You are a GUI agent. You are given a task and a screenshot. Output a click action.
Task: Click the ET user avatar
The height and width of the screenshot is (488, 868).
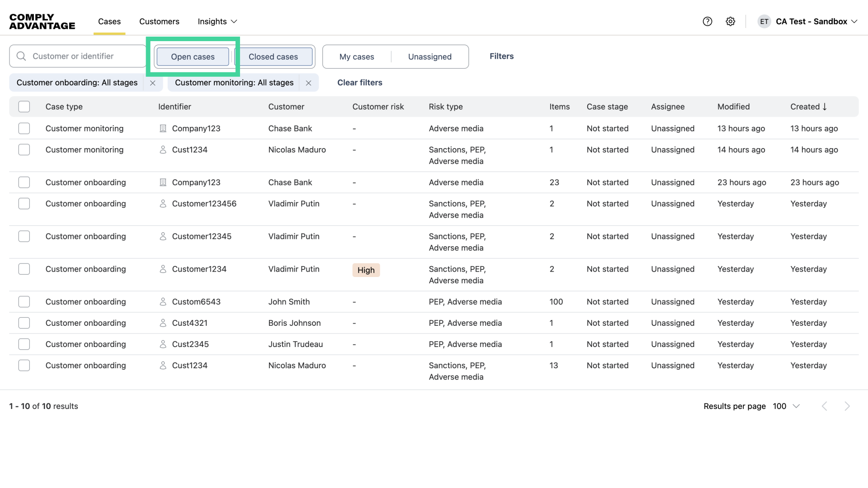tap(764, 21)
